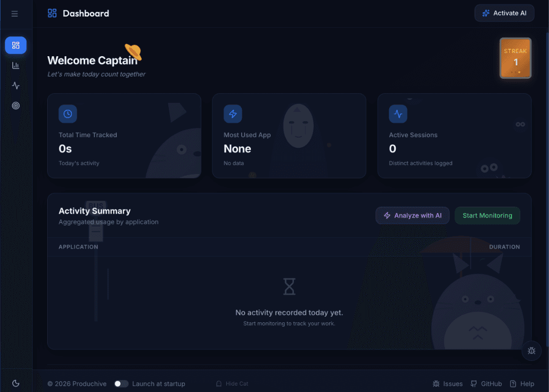Click the waveform icon on Active Sessions card
549x392 pixels.
[x=398, y=114]
